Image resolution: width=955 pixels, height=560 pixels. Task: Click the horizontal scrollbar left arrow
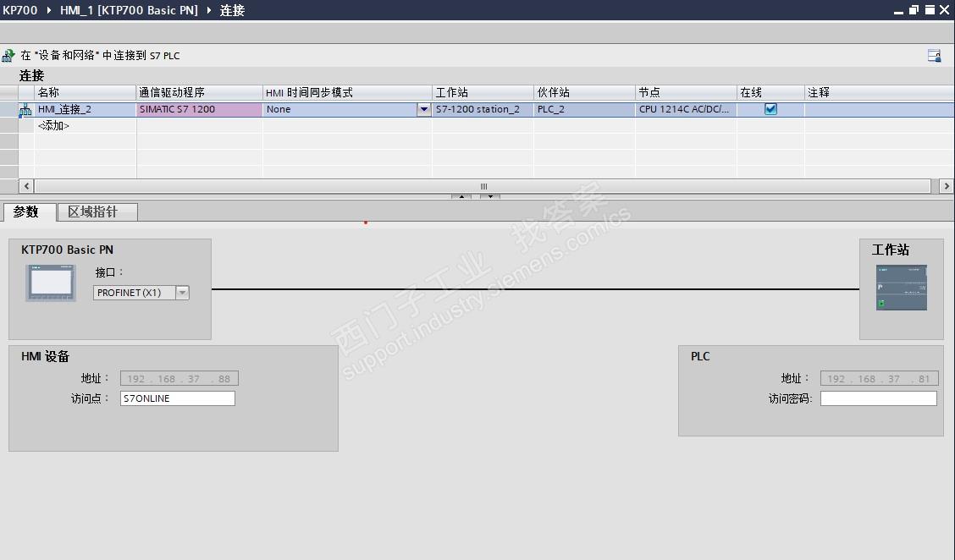26,186
